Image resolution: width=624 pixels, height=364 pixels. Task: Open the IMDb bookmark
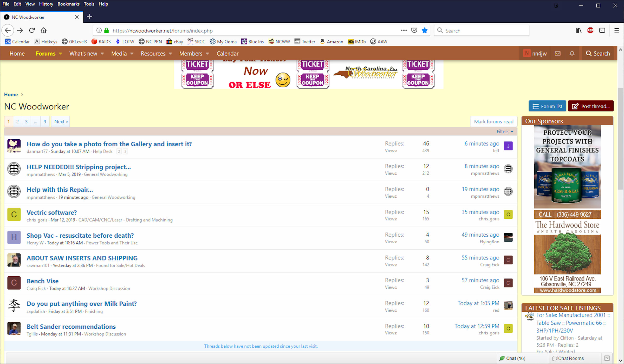pos(357,42)
